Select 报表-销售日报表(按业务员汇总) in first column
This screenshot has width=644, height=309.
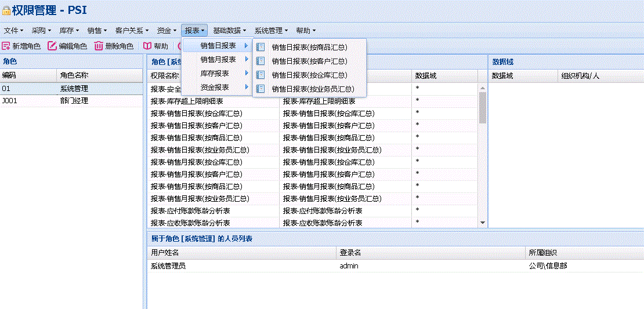(213, 150)
